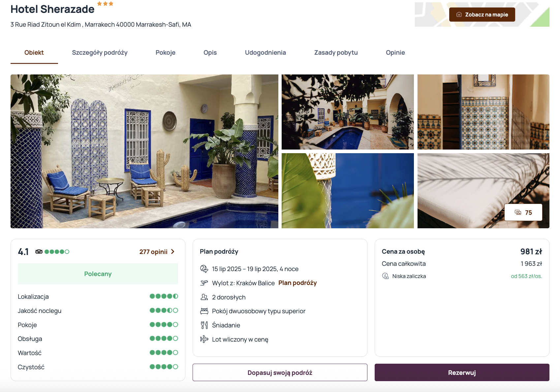Click the Zobacz na mapie button
This screenshot has height=392, width=560.
(482, 14)
